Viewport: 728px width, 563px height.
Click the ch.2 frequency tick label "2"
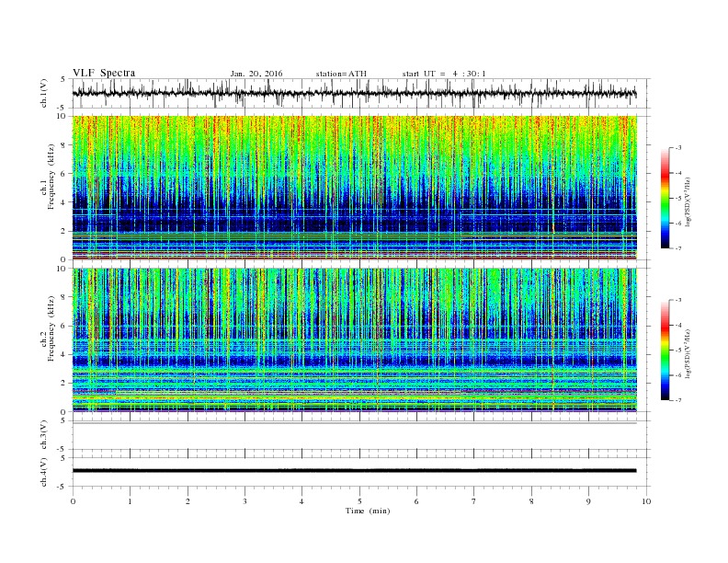coord(63,383)
